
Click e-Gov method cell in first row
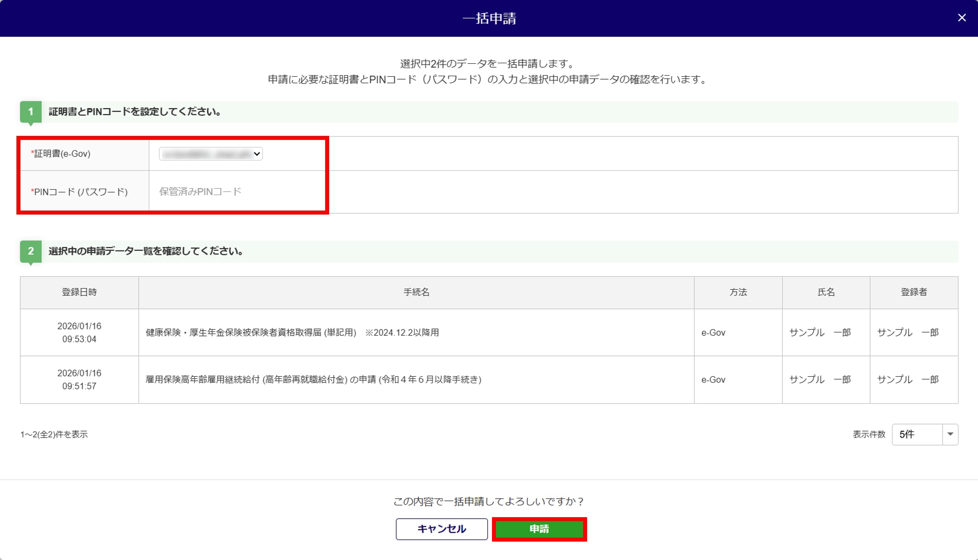tap(713, 333)
